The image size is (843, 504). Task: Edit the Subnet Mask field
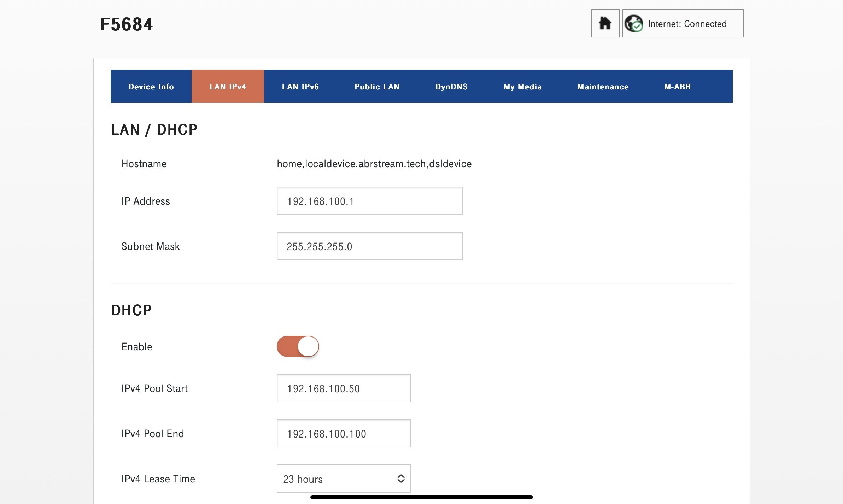click(x=370, y=246)
